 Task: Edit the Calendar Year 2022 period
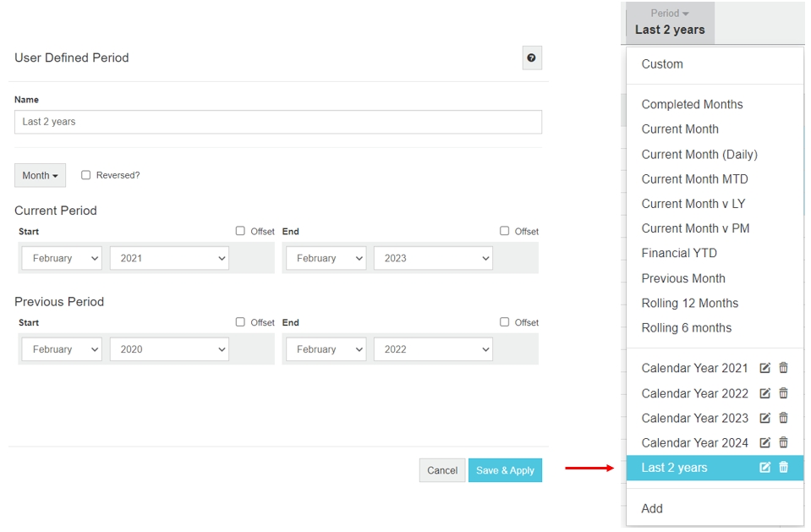coord(765,393)
